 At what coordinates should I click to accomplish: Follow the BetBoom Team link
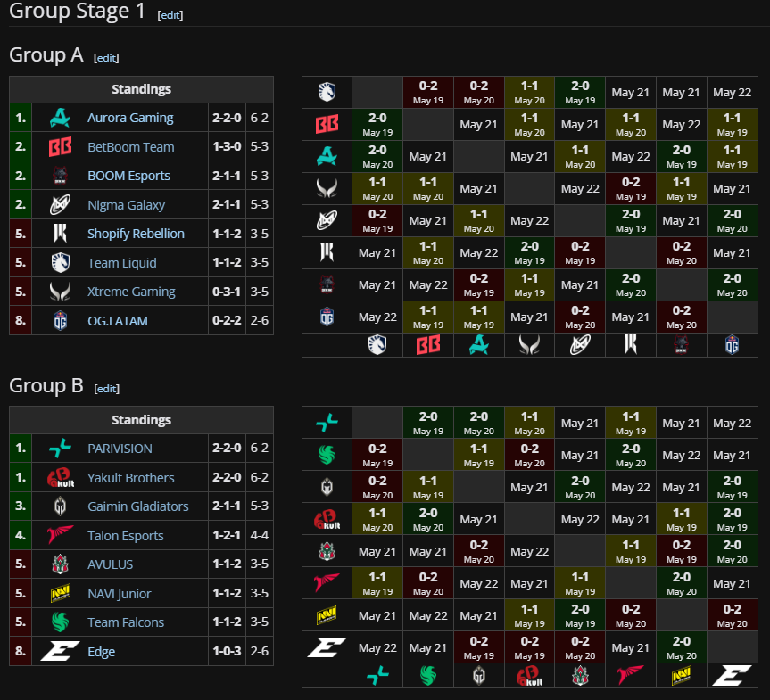click(130, 147)
